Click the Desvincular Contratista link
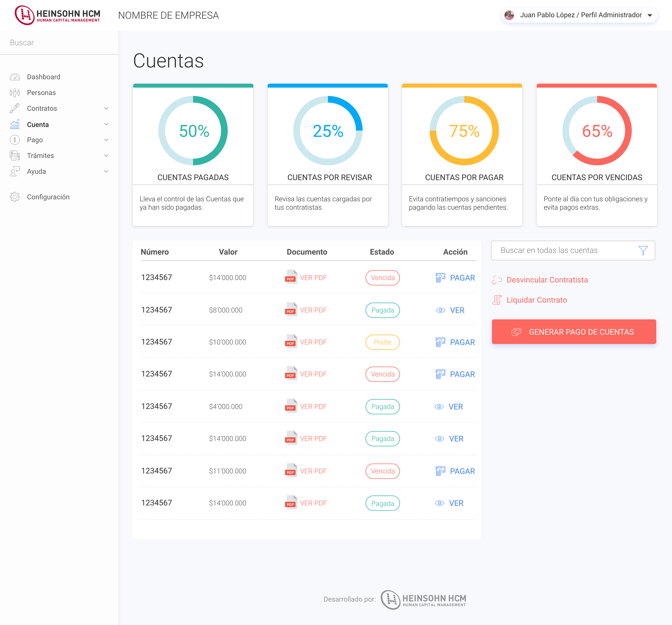This screenshot has height=625, width=672. tap(547, 280)
